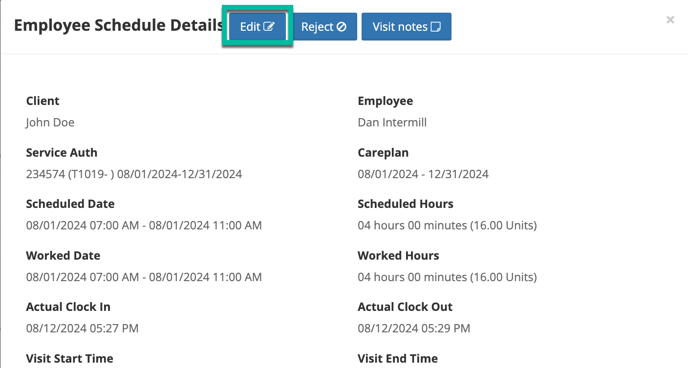The width and height of the screenshot is (688, 368).
Task: Click the sticky note icon on Visit notes
Action: click(x=435, y=27)
